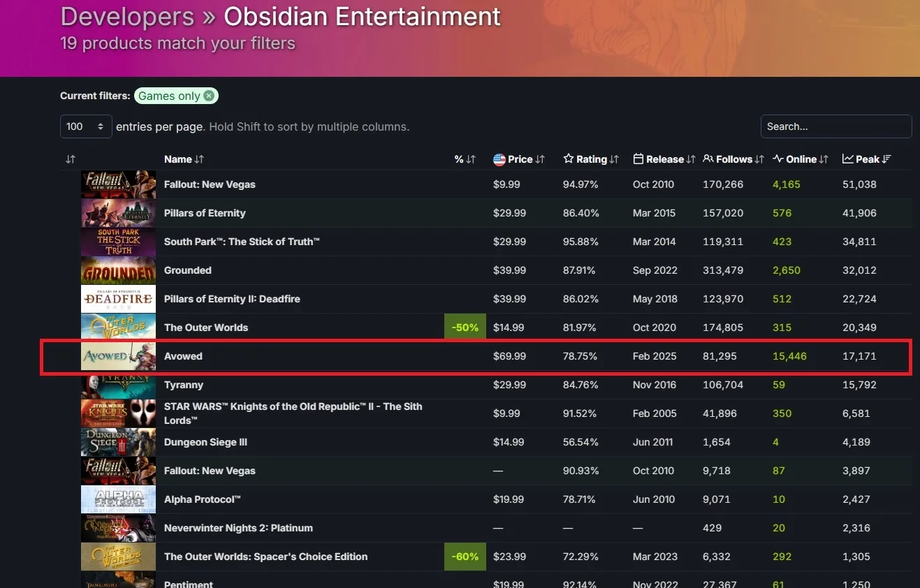Click the leftmost sort arrows icon
The width and height of the screenshot is (920, 588).
pos(70,159)
